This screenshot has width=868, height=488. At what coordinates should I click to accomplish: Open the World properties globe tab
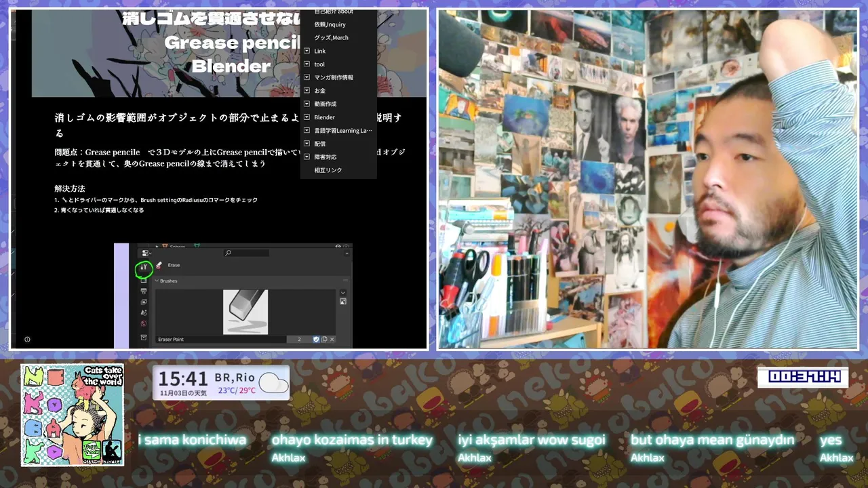[144, 323]
